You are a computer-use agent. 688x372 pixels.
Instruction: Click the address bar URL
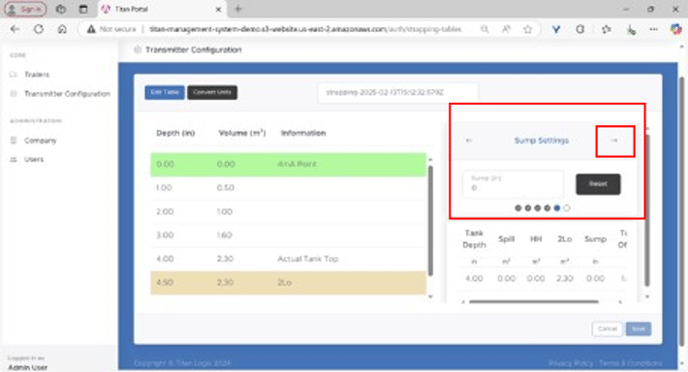pyautogui.click(x=305, y=29)
